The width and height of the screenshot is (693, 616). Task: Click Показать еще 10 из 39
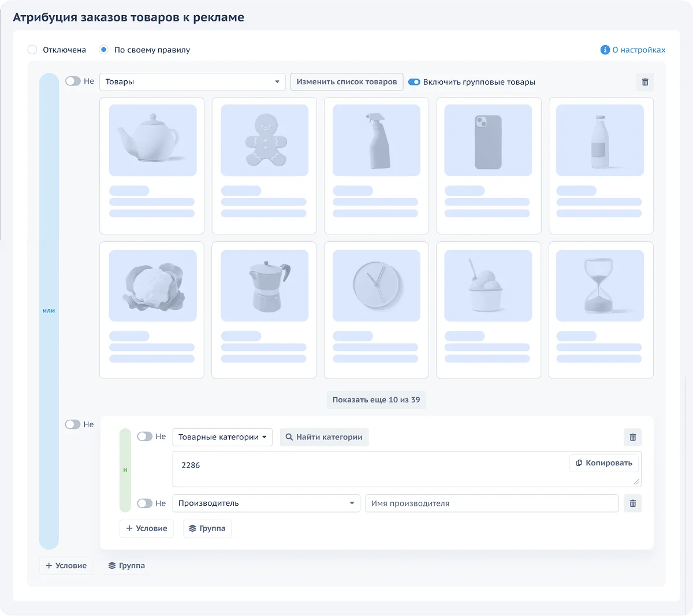pos(376,400)
